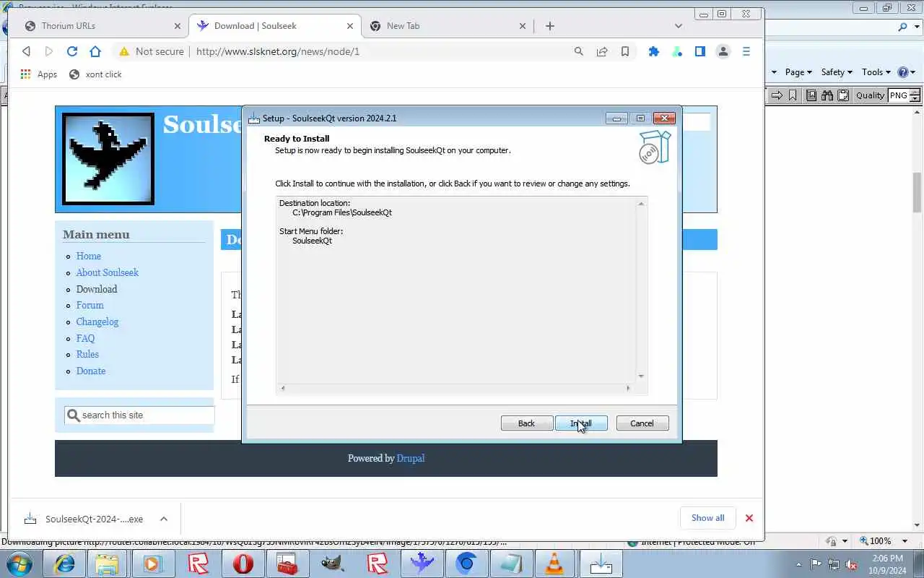Click the search this site field
Screen dimensions: 924x578
140,415
